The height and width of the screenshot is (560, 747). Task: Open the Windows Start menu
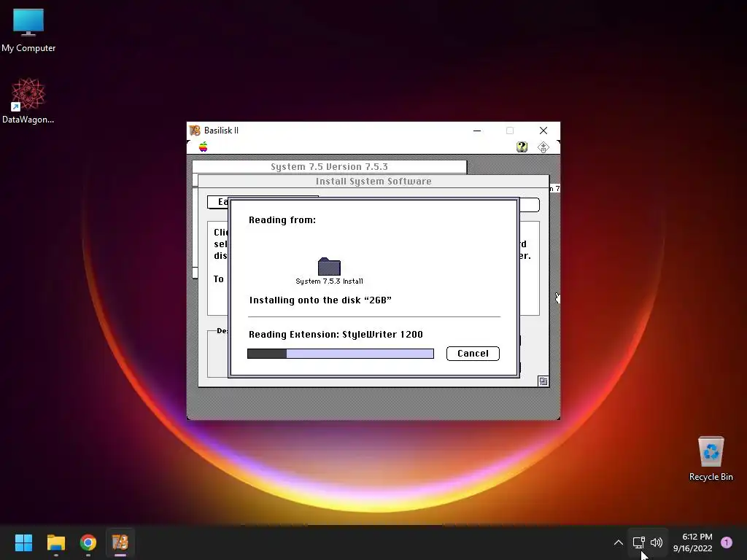[x=23, y=542]
